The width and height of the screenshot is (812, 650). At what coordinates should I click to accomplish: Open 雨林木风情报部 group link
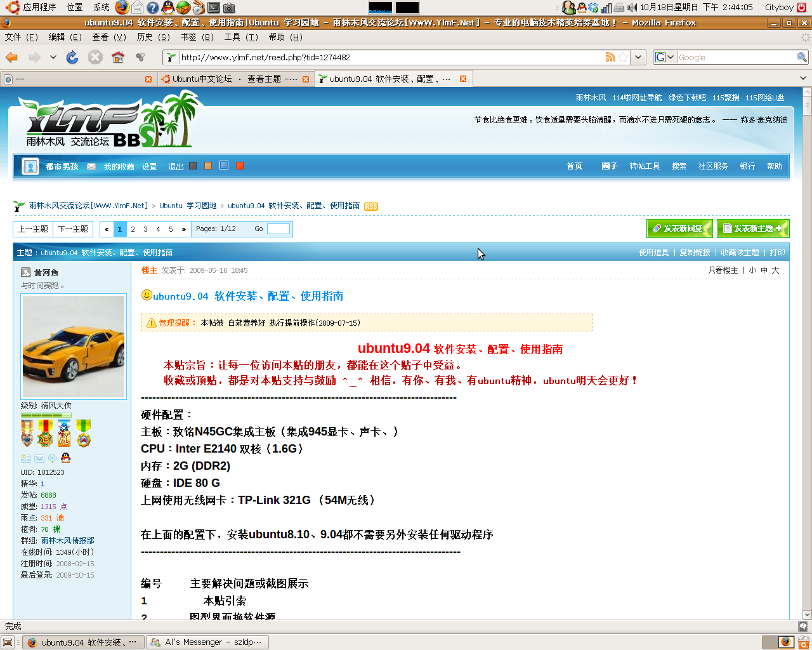67,541
